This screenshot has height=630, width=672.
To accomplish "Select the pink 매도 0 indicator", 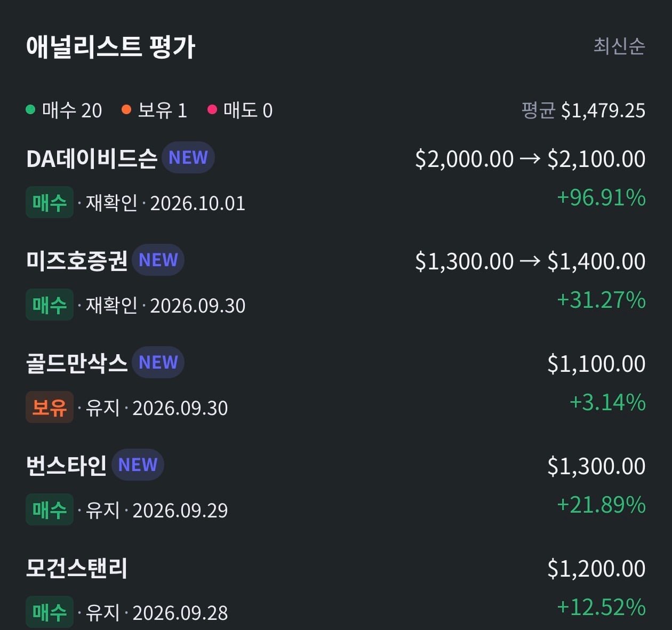I will click(240, 110).
